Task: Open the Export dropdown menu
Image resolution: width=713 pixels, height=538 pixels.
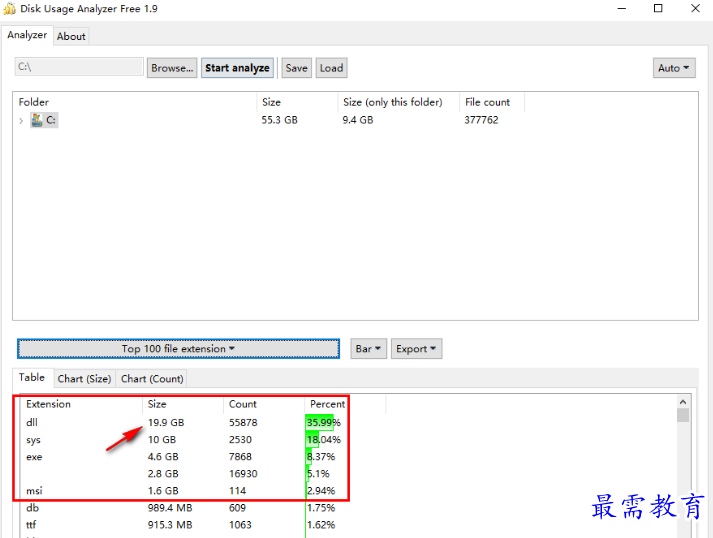Action: coord(416,349)
